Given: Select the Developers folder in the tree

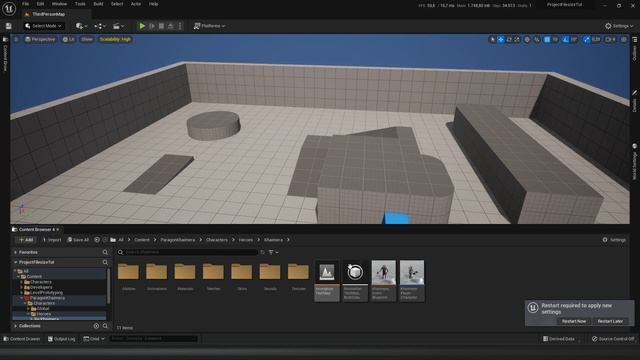Looking at the screenshot, I should tap(41, 287).
